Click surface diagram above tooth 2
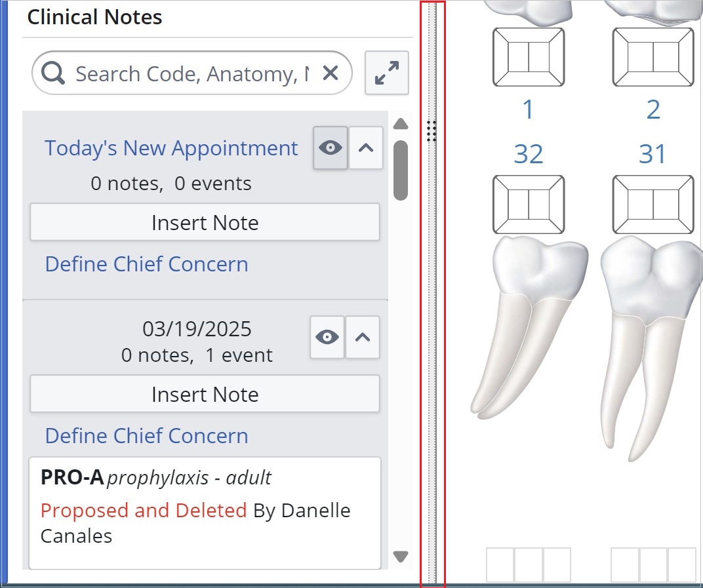This screenshot has width=703, height=588. 653,57
